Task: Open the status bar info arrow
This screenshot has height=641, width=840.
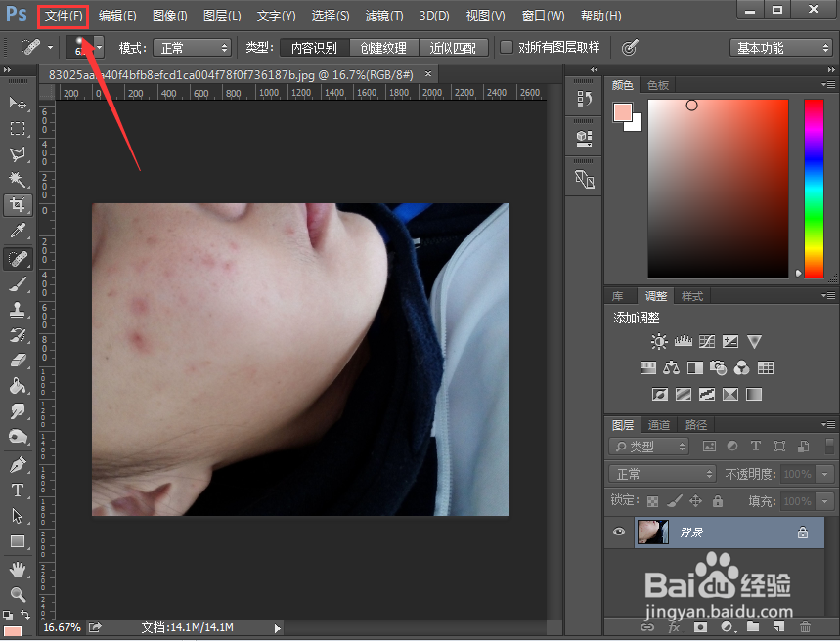Action: (x=277, y=628)
